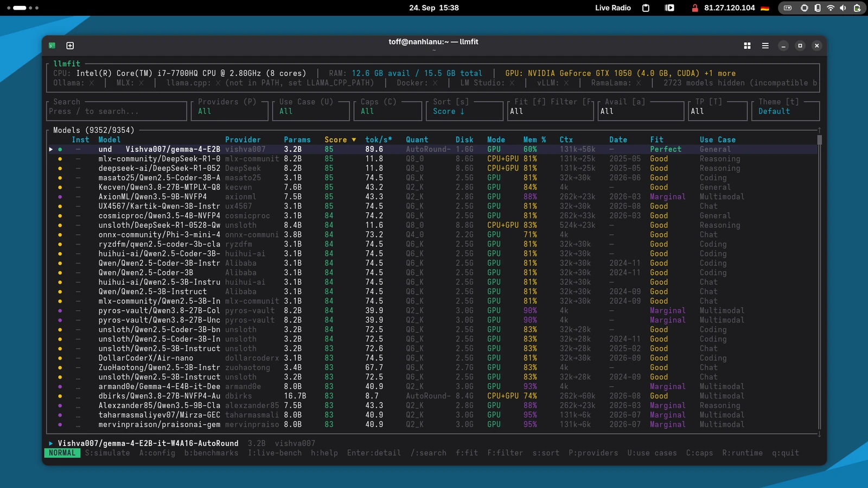The width and height of the screenshot is (868, 488).
Task: Click the yellow dot beside Qwen/Qwen2.5-Coder-3B row
Action: coord(60,273)
